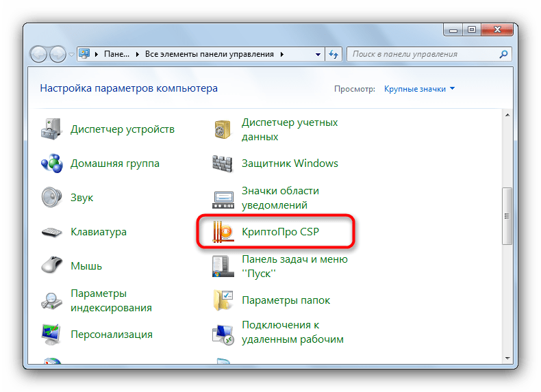Click the scrollbar up arrow
The width and height of the screenshot is (541, 392).
[507, 115]
